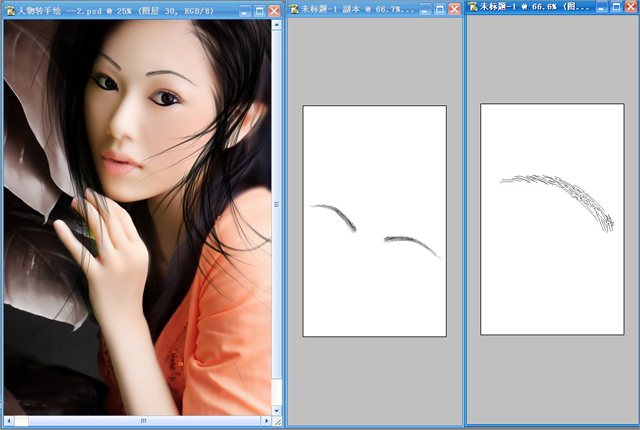Click the scroll down arrow in portrait window
This screenshot has height=430, width=640.
point(277,410)
